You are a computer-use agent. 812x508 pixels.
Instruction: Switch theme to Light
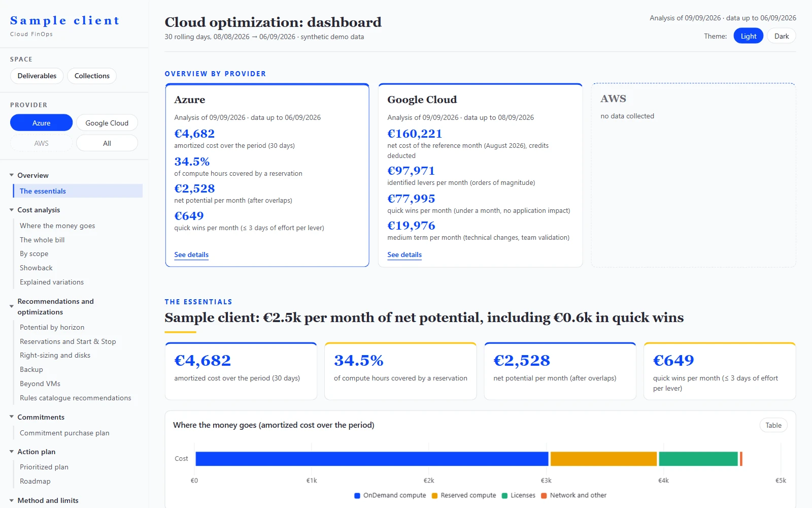pyautogui.click(x=748, y=36)
